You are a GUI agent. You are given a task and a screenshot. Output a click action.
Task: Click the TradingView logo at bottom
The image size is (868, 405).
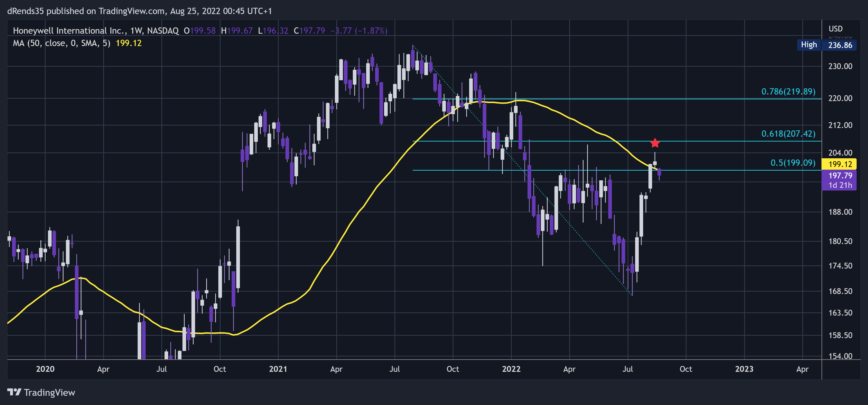[41, 393]
